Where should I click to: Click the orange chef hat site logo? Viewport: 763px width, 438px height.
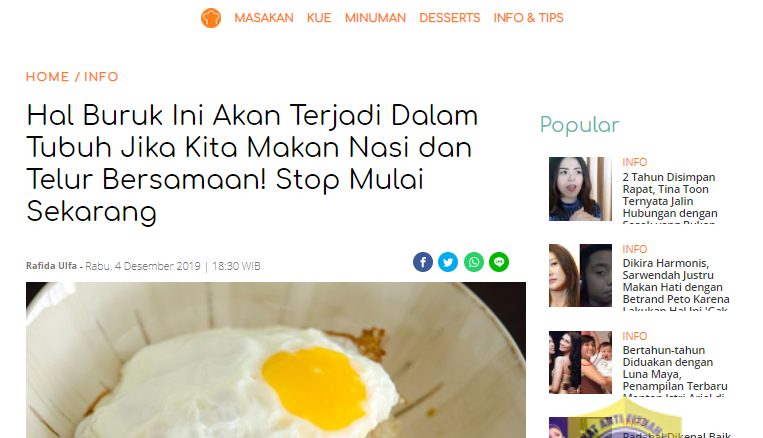(x=211, y=18)
